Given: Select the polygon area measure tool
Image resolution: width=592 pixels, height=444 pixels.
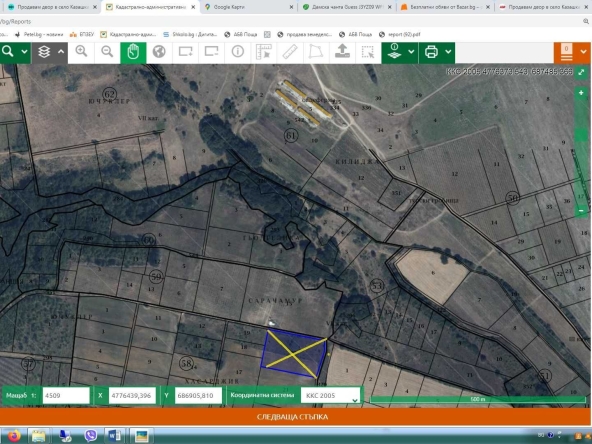Looking at the screenshot, I should pyautogui.click(x=316, y=52).
